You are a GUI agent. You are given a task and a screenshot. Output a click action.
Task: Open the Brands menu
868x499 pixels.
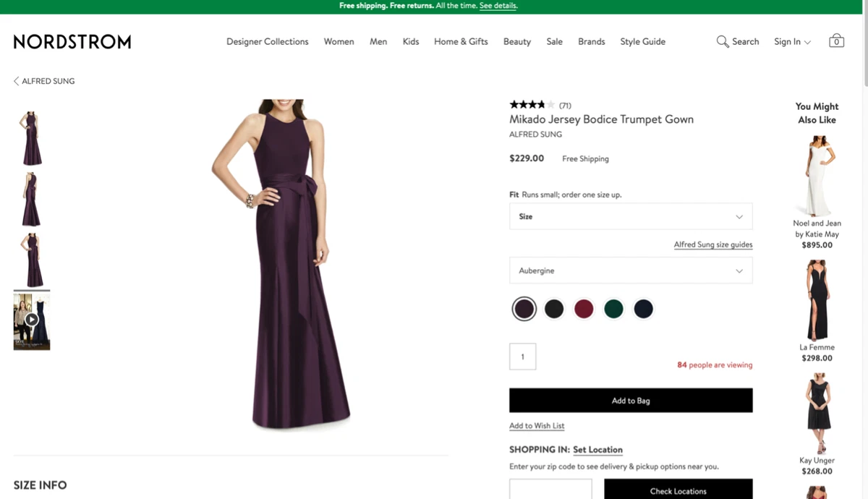tap(592, 41)
